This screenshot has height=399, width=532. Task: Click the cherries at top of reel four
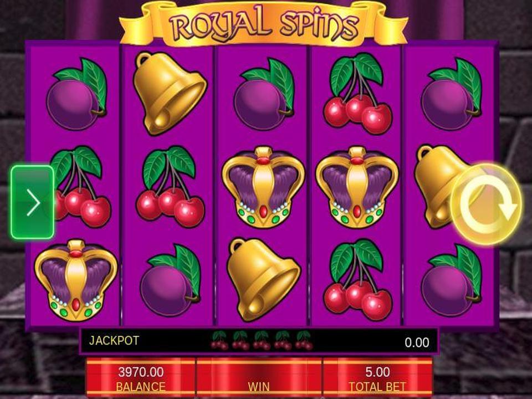pos(357,94)
